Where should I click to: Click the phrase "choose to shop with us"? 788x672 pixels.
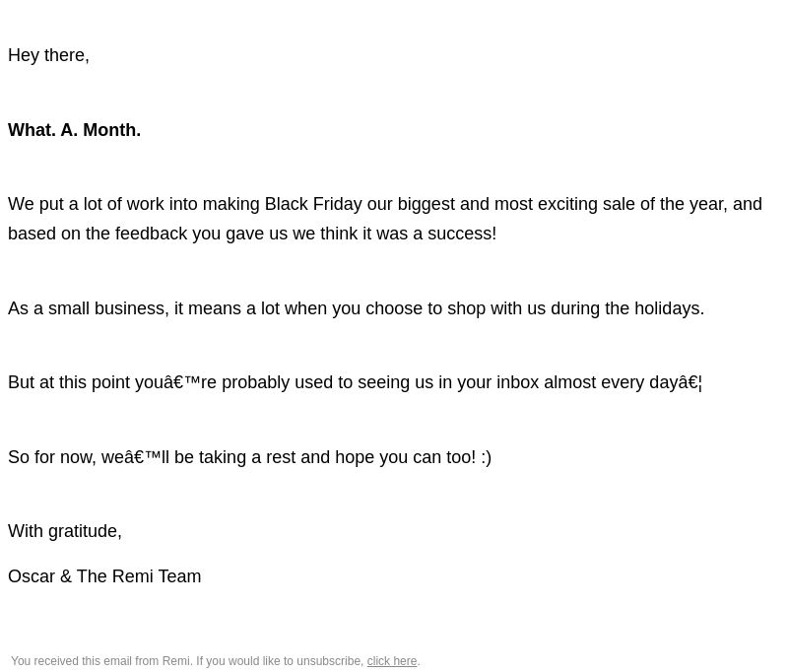click(455, 308)
